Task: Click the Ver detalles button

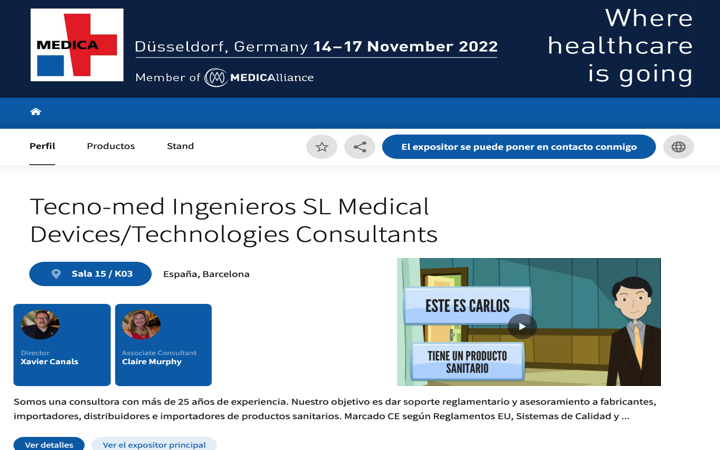Action: (x=49, y=444)
